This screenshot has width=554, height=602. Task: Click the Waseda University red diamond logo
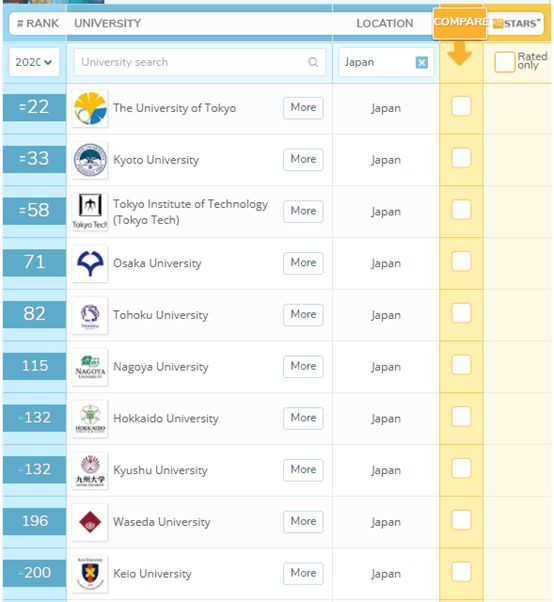click(90, 522)
